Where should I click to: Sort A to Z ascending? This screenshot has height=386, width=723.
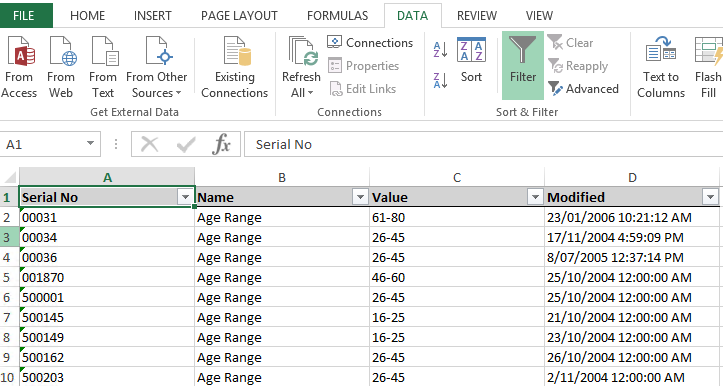click(440, 49)
